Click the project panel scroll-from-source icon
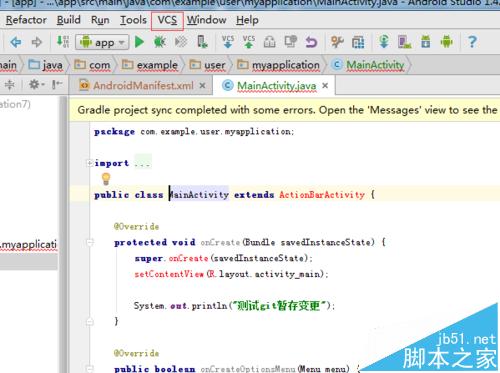This screenshot has width=500, height=373. [10, 85]
